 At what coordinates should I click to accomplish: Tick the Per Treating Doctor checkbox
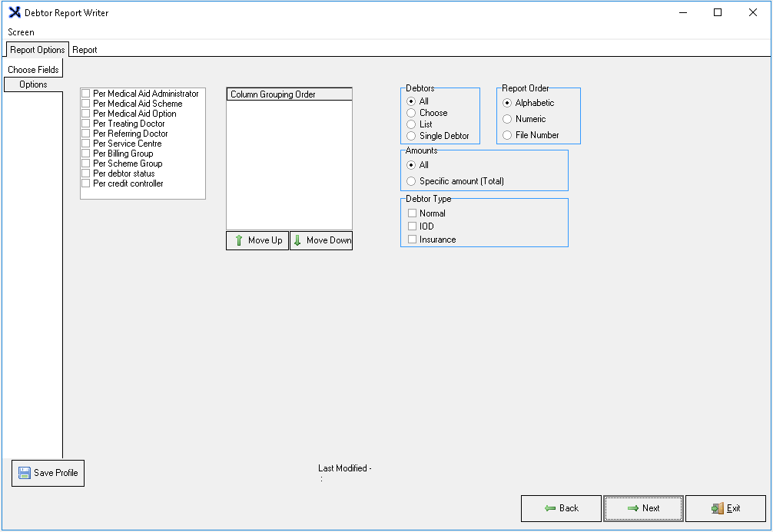tap(86, 124)
